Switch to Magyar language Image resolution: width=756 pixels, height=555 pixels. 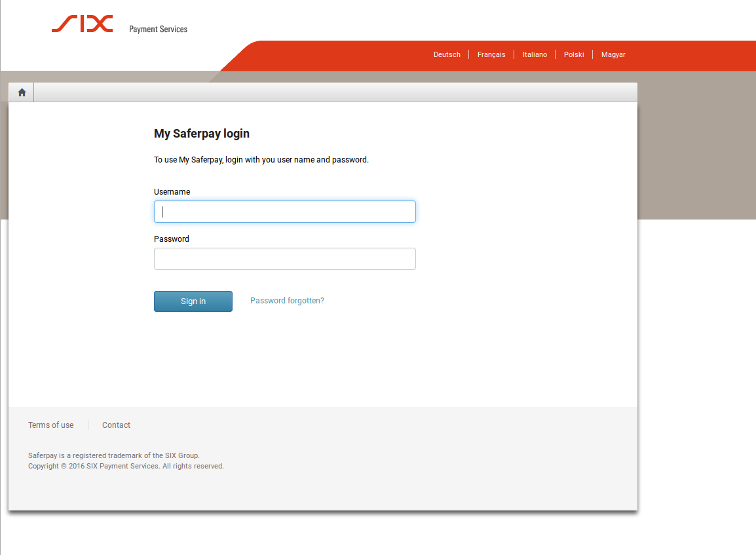pos(613,55)
